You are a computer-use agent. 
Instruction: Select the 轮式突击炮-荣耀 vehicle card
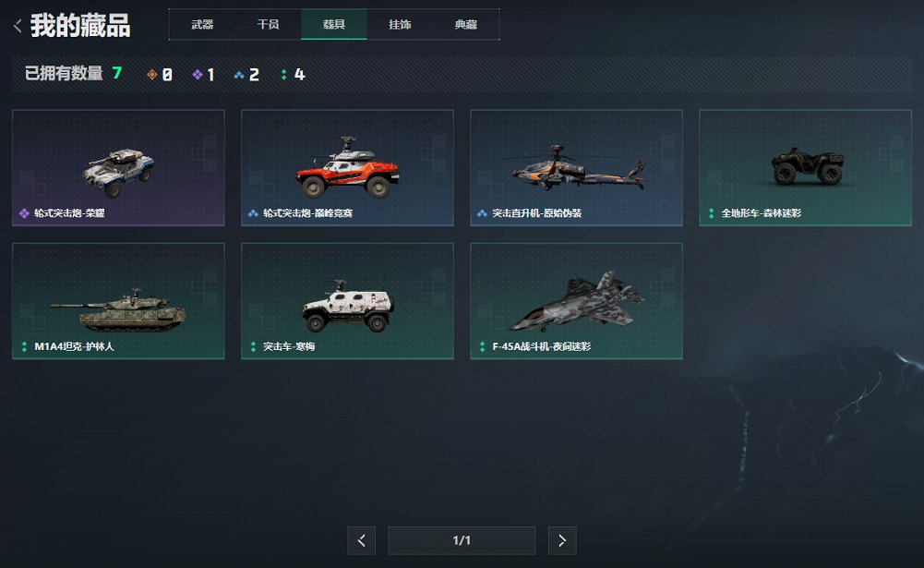[118, 167]
